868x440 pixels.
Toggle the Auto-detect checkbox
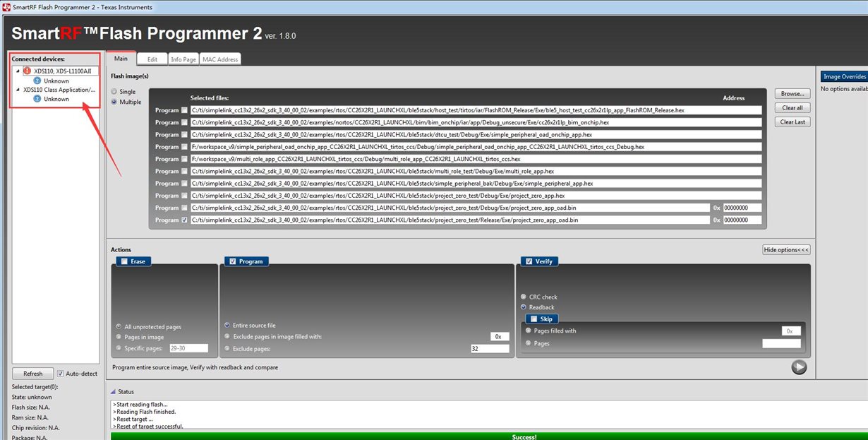click(61, 374)
